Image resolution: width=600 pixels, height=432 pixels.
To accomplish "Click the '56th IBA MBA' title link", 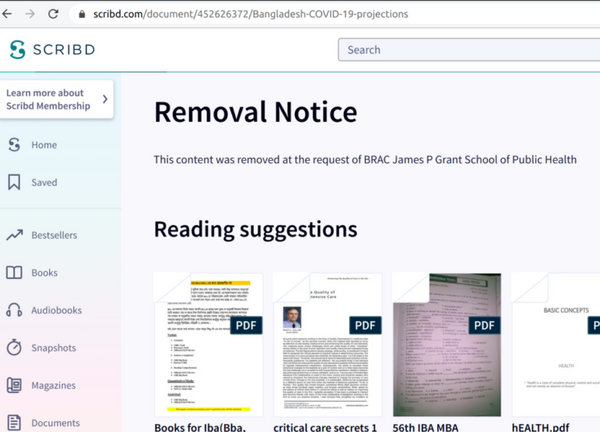I will pos(426,427).
